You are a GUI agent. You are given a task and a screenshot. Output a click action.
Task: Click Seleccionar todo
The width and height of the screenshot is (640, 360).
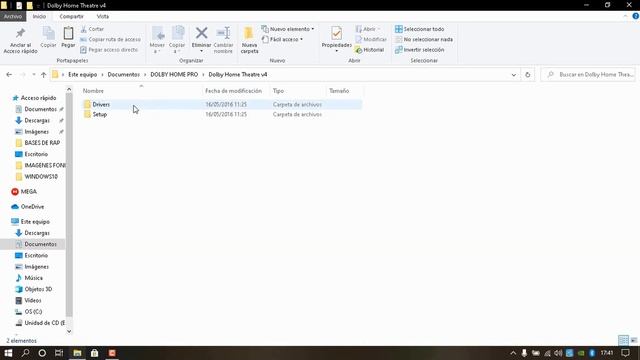click(420, 29)
